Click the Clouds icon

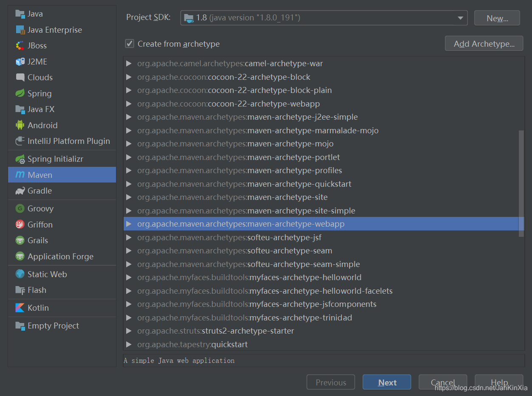pos(20,77)
